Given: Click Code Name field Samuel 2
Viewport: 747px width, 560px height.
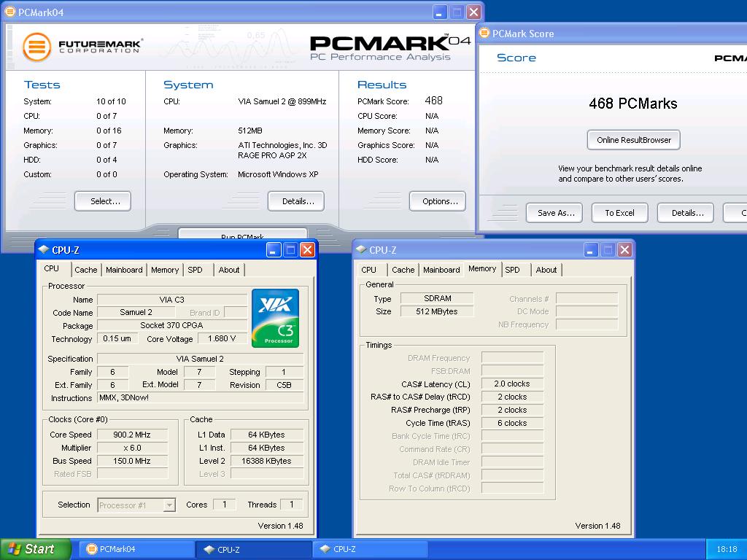Looking at the screenshot, I should (x=136, y=312).
